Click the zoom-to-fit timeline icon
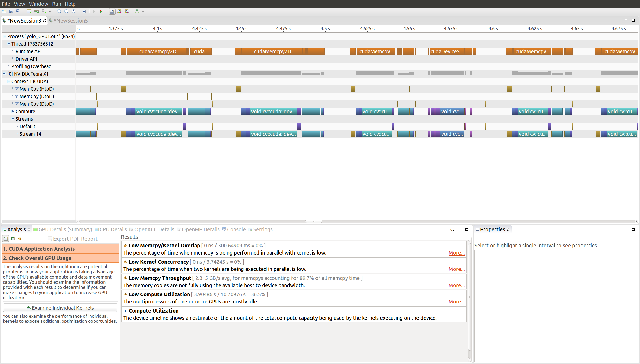 (74, 11)
